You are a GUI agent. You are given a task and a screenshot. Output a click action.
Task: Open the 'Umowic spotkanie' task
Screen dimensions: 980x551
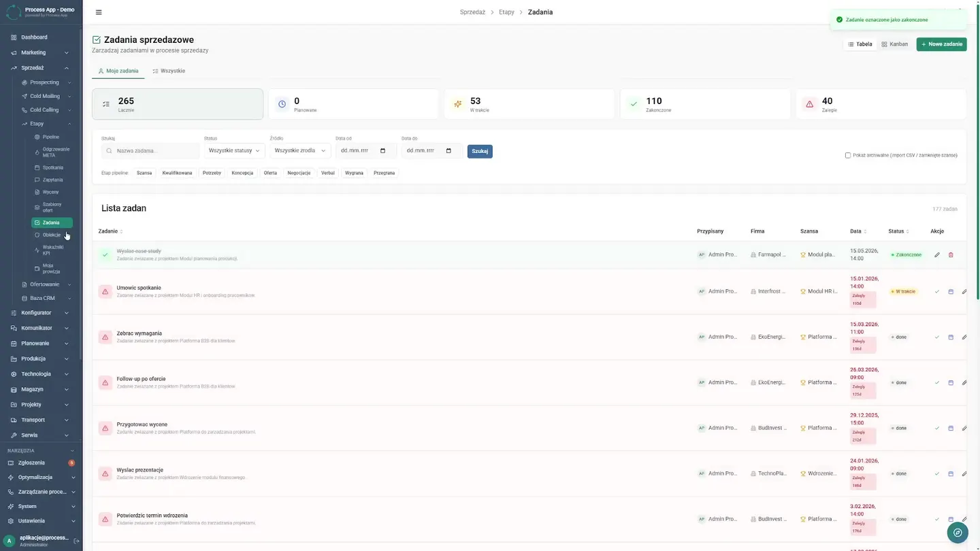(x=139, y=288)
